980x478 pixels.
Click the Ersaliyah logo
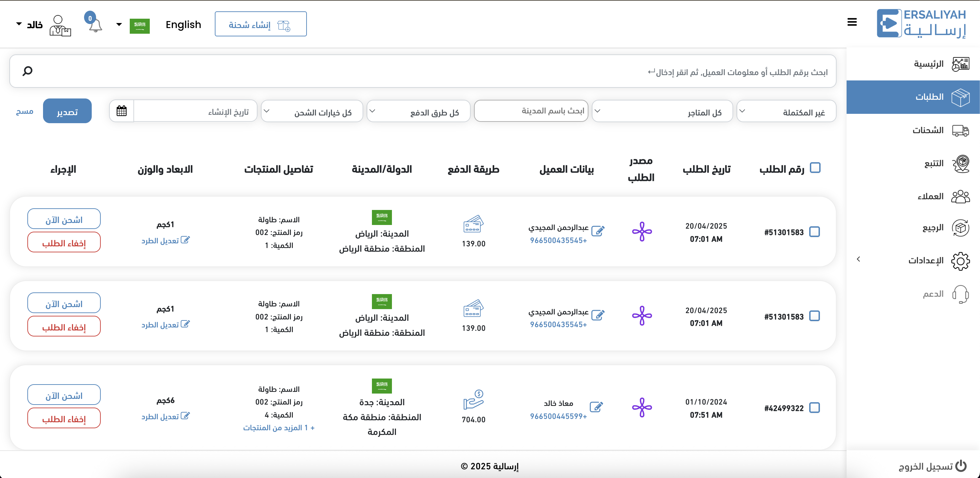pyautogui.click(x=921, y=24)
